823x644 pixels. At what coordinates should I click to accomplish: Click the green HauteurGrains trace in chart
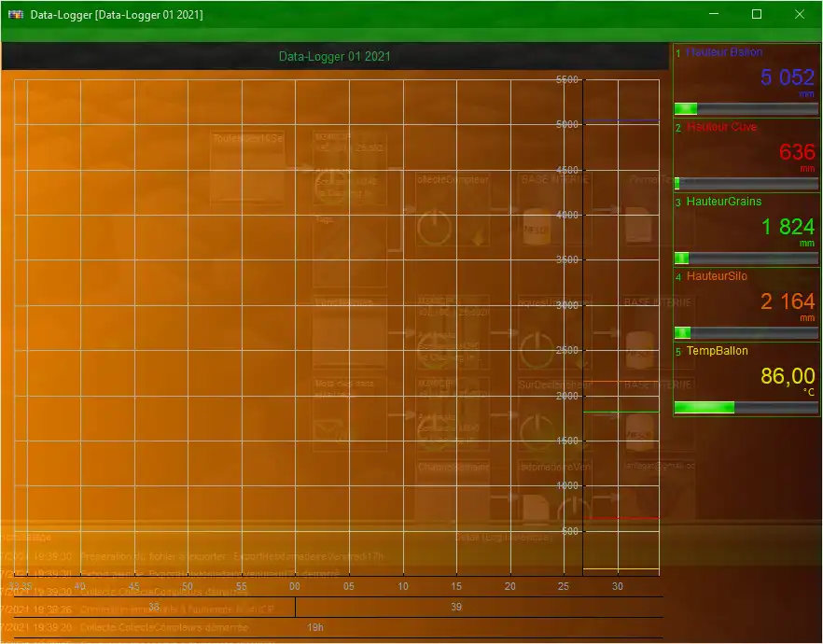pos(621,412)
